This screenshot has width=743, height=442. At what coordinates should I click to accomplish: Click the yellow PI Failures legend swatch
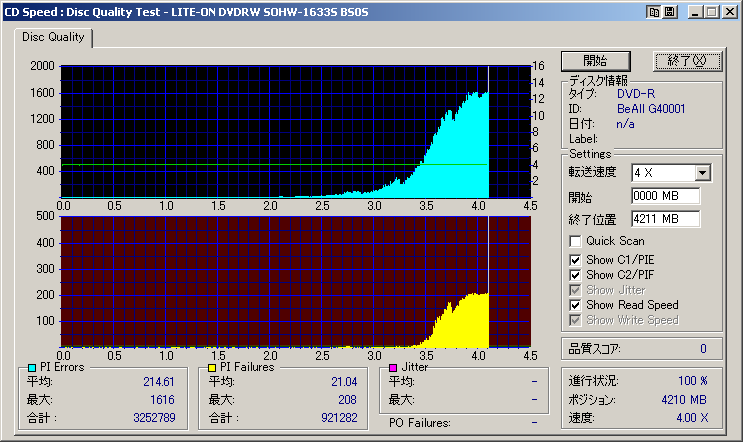[x=212, y=368]
